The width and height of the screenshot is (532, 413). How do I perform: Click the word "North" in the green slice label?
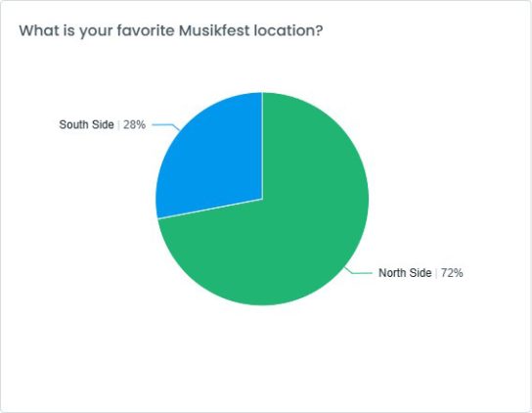pos(392,273)
